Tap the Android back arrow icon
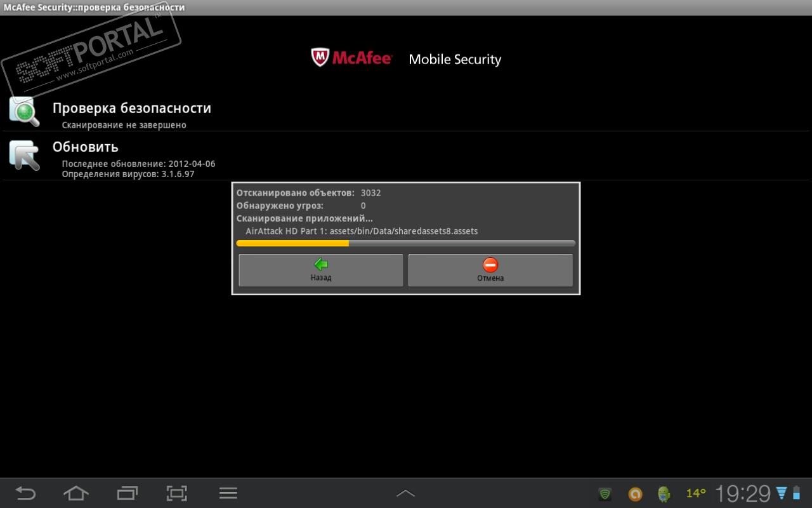Image resolution: width=812 pixels, height=508 pixels. [25, 493]
